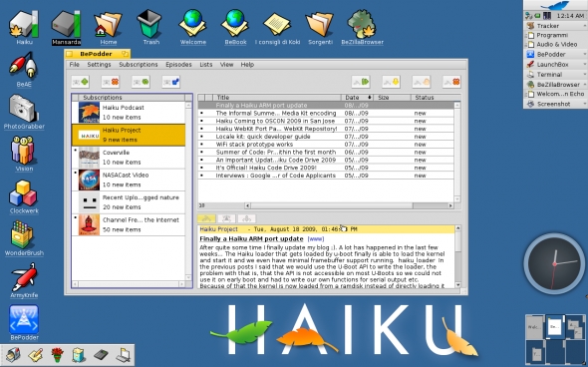Click the green play episode toolbar icon
Screen dimensions: 588x367
[361, 82]
